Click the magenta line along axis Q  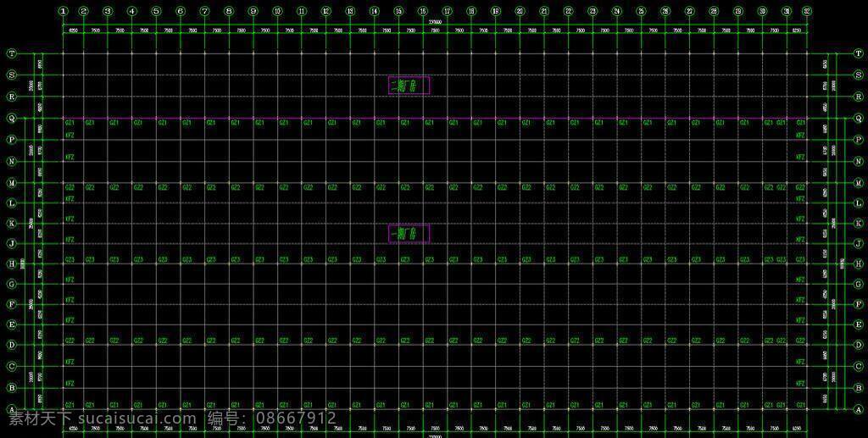(x=435, y=118)
